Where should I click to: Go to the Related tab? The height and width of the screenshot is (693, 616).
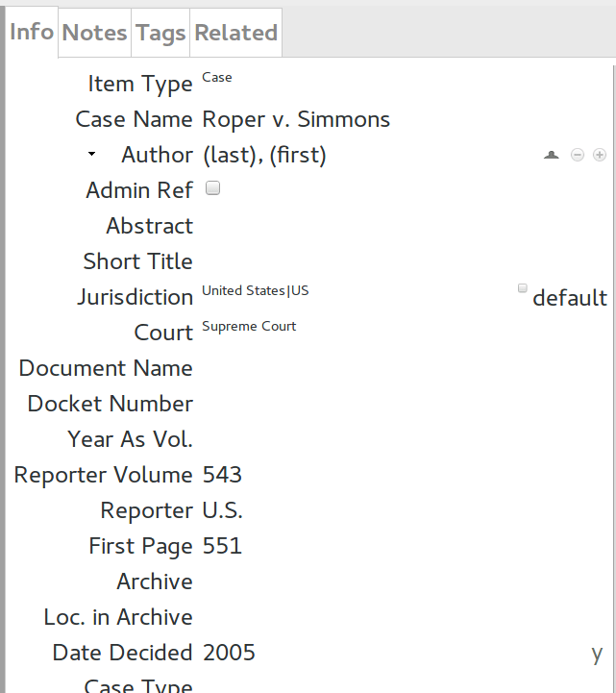(x=235, y=33)
